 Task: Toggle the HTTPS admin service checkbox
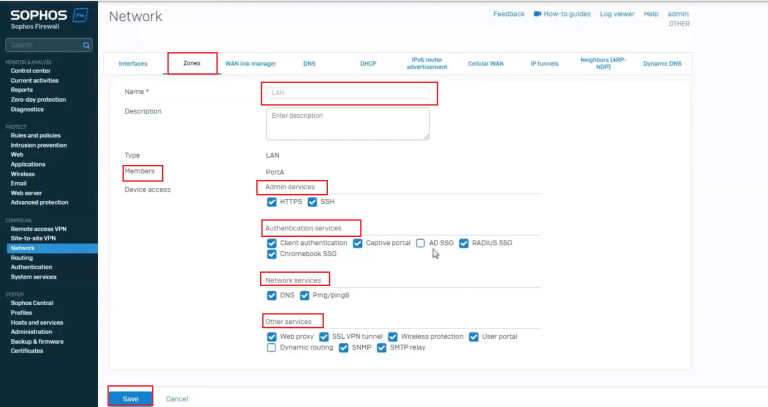pos(272,202)
